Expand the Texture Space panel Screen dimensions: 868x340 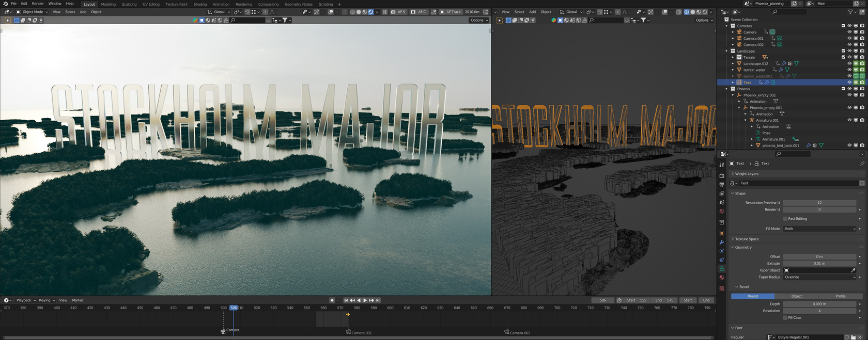[747, 239]
